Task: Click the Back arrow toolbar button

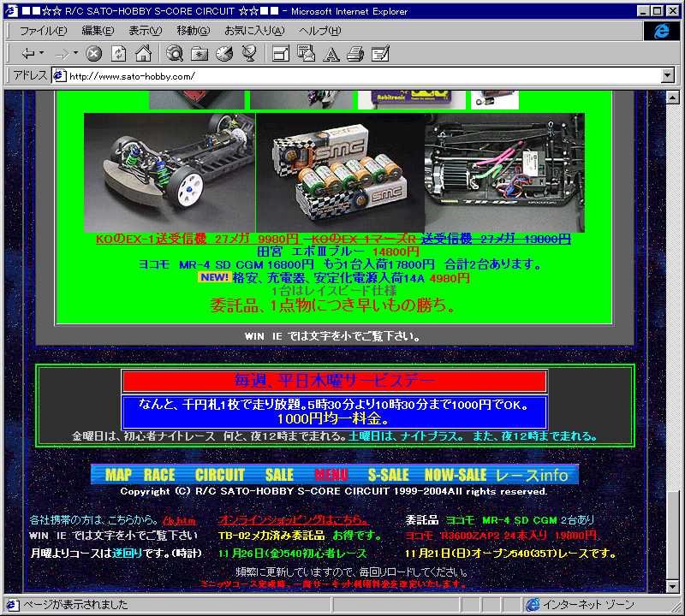Action: click(x=27, y=54)
